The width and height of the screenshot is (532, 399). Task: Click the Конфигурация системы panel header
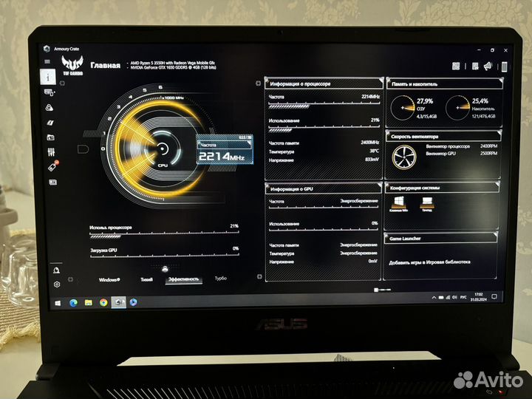[442, 188]
